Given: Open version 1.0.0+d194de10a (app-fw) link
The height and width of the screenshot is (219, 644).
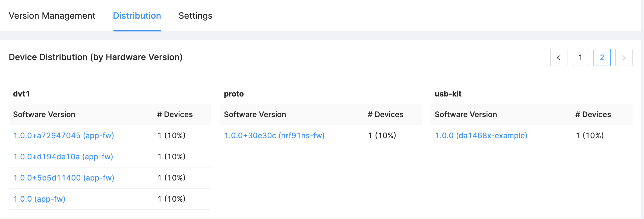Looking at the screenshot, I should (63, 157).
